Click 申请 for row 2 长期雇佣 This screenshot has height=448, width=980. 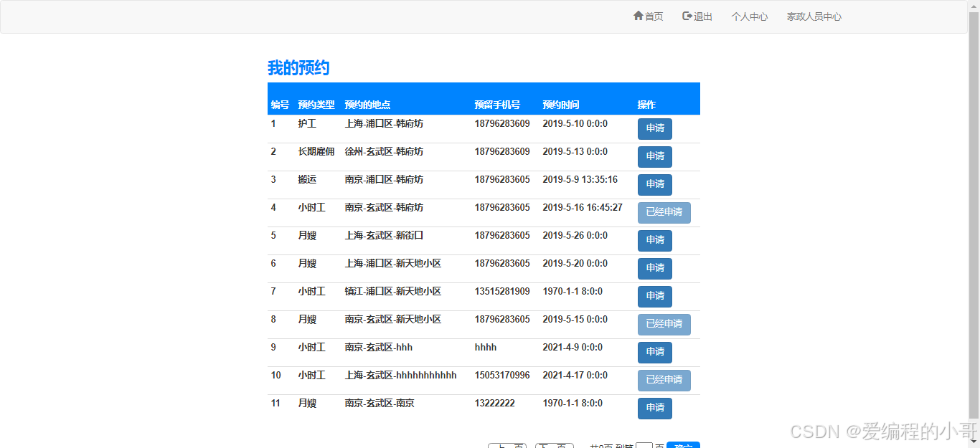655,156
